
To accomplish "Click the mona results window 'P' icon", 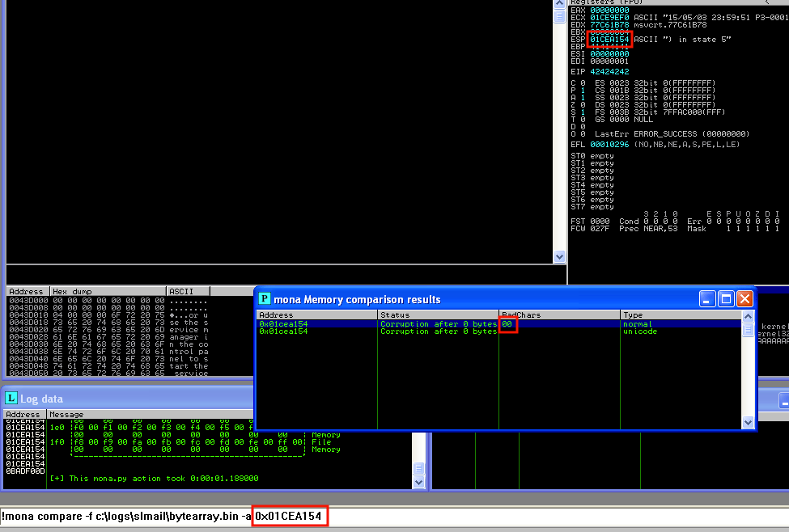I will pyautogui.click(x=265, y=299).
